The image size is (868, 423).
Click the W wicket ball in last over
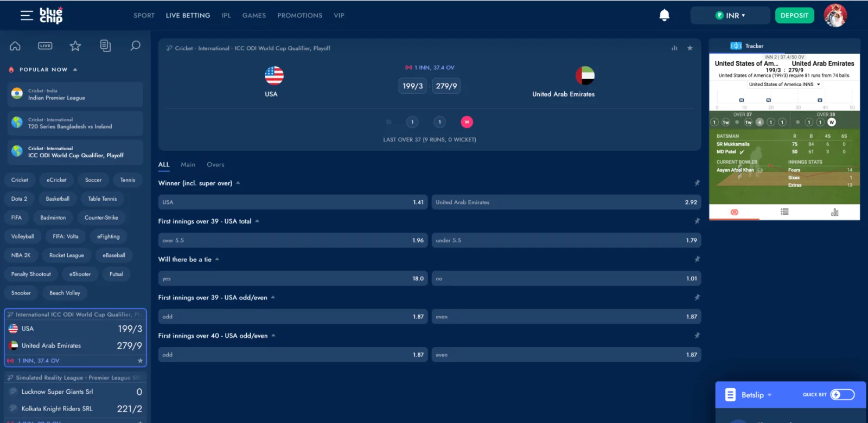467,122
